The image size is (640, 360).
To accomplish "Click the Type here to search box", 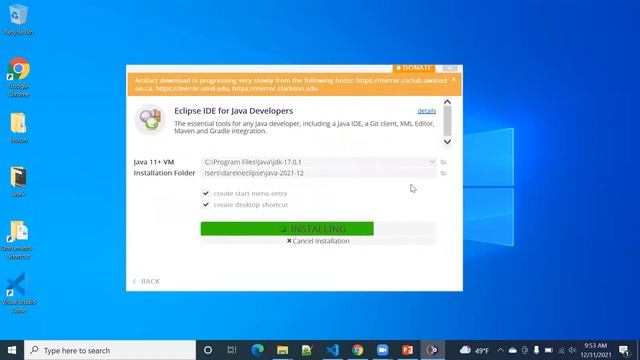I will 110,350.
